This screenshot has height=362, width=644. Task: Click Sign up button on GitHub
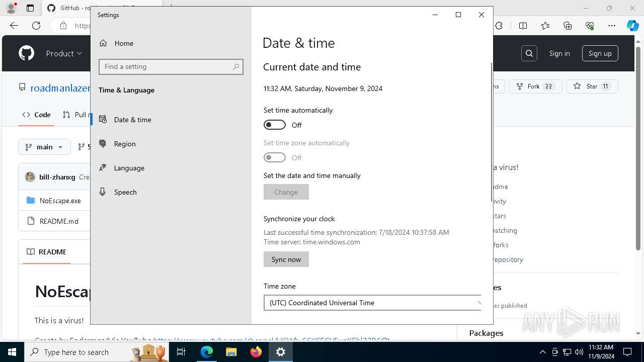[600, 53]
